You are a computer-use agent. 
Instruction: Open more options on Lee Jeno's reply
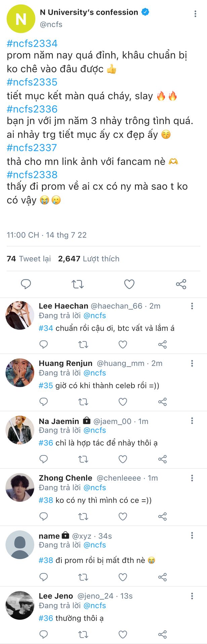point(192,596)
